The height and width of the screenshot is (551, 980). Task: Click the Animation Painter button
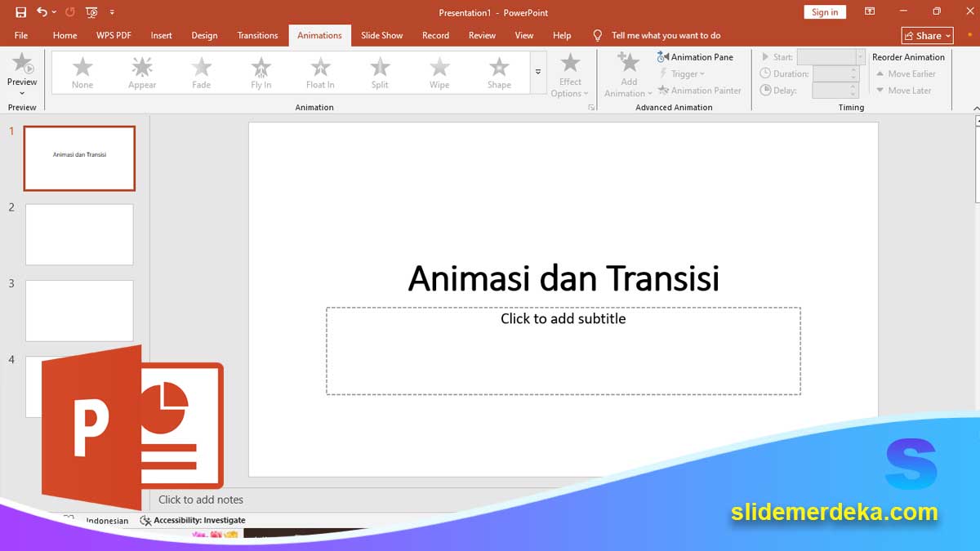pyautogui.click(x=700, y=91)
